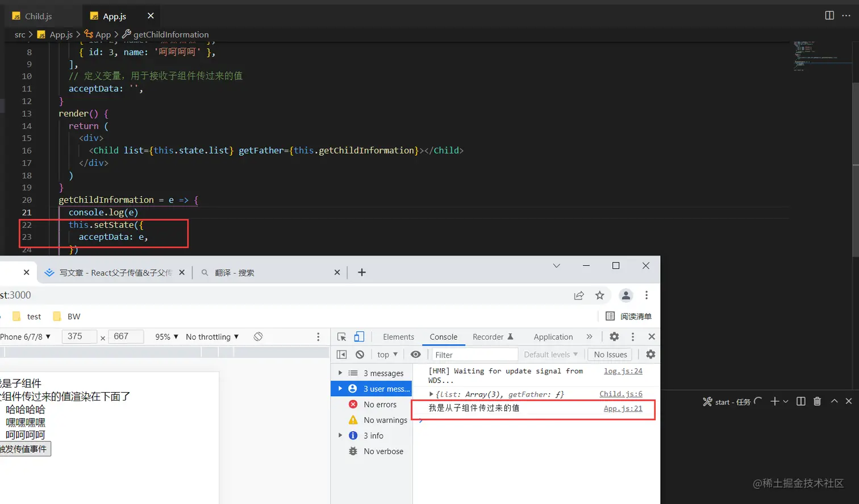This screenshot has height=504, width=859.
Task: Click the getChildInformation breadcrumb
Action: (170, 35)
